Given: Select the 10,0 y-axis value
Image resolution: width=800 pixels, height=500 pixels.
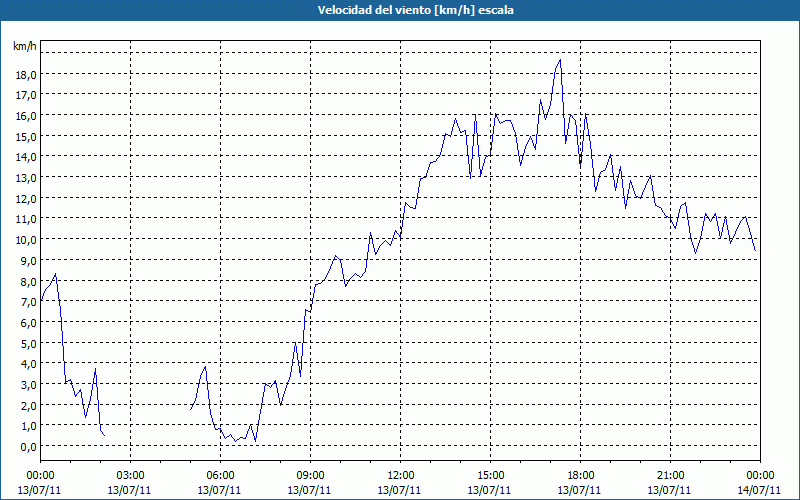Looking at the screenshot, I should (x=27, y=240).
